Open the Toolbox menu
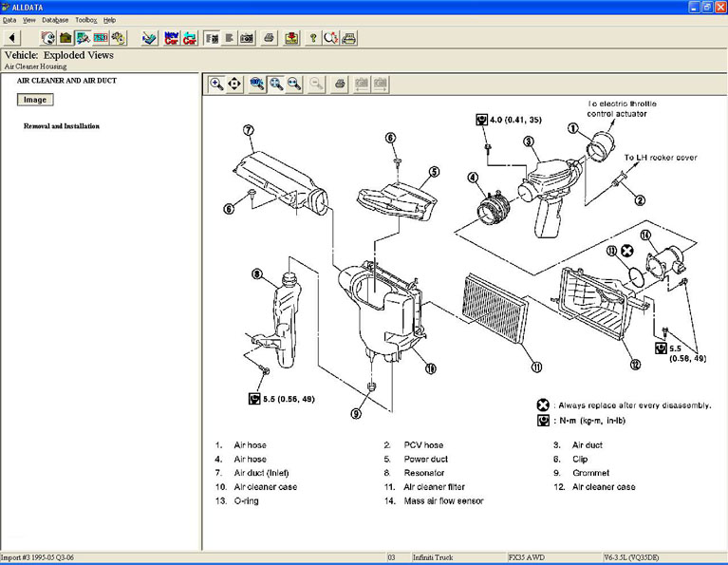The width and height of the screenshot is (728, 565). [x=85, y=20]
